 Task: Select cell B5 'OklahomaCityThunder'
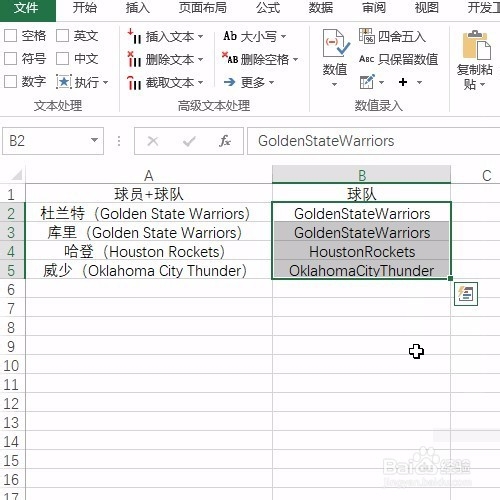[362, 270]
